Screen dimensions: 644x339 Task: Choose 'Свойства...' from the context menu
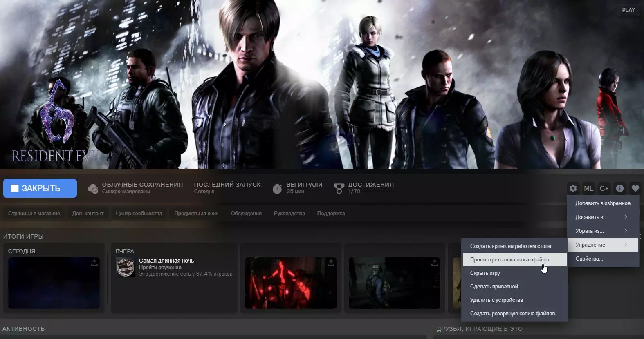589,259
